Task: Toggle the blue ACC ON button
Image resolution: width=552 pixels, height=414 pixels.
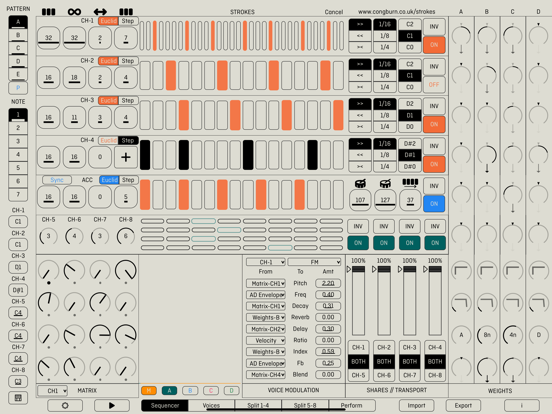Action: (434, 204)
